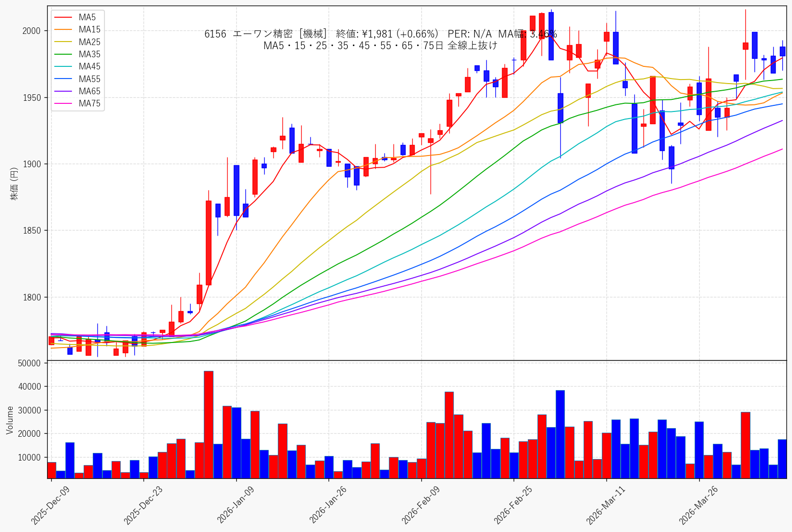792x532 pixels.
Task: Click the MA45 legend label
Action: (x=90, y=66)
